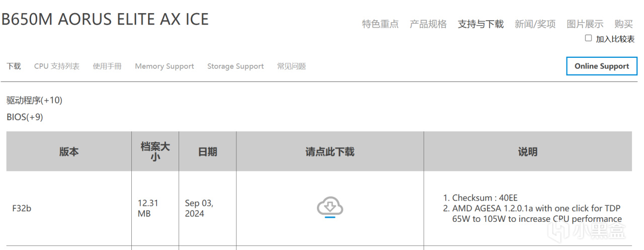Image resolution: width=644 pixels, height=250 pixels.
Task: Show the Storage Support list
Action: pos(235,66)
